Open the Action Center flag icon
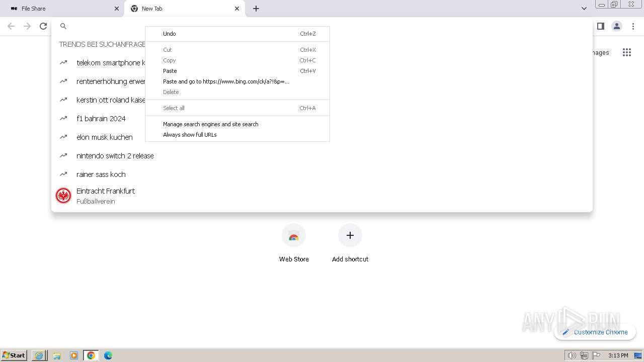The image size is (644, 362). 596,355
